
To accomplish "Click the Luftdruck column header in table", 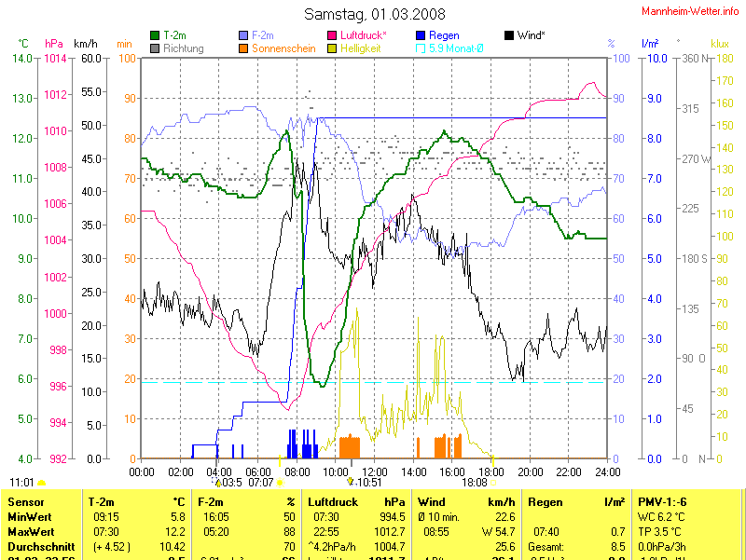I will click(333, 502).
